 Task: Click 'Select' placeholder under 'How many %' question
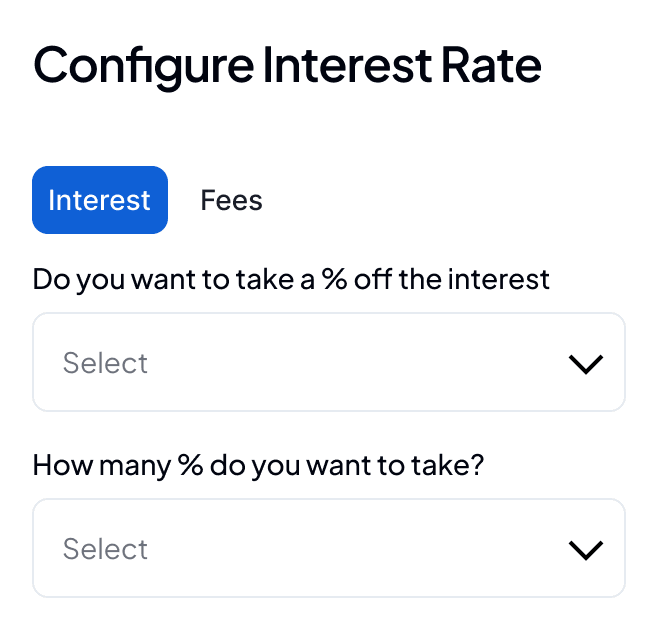click(105, 549)
